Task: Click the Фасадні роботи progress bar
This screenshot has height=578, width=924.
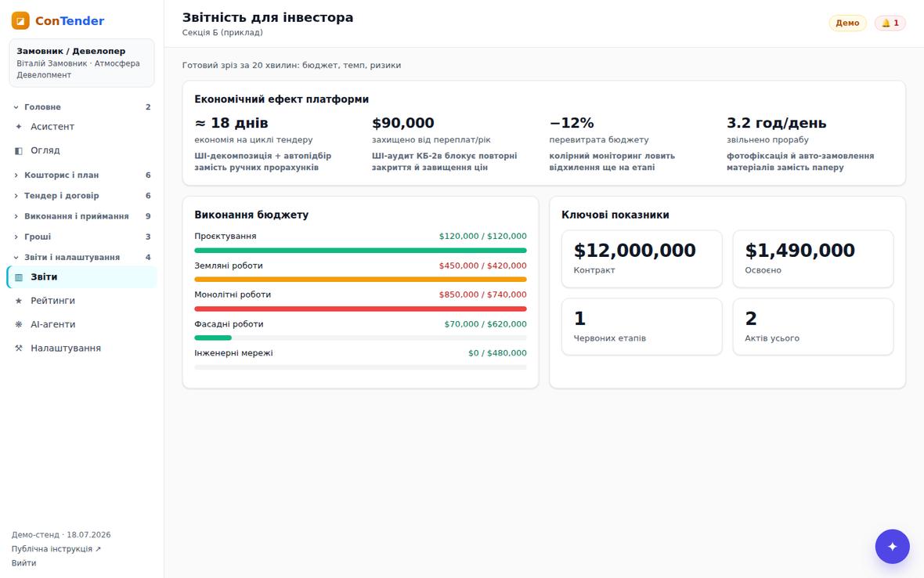Action: 361,338
